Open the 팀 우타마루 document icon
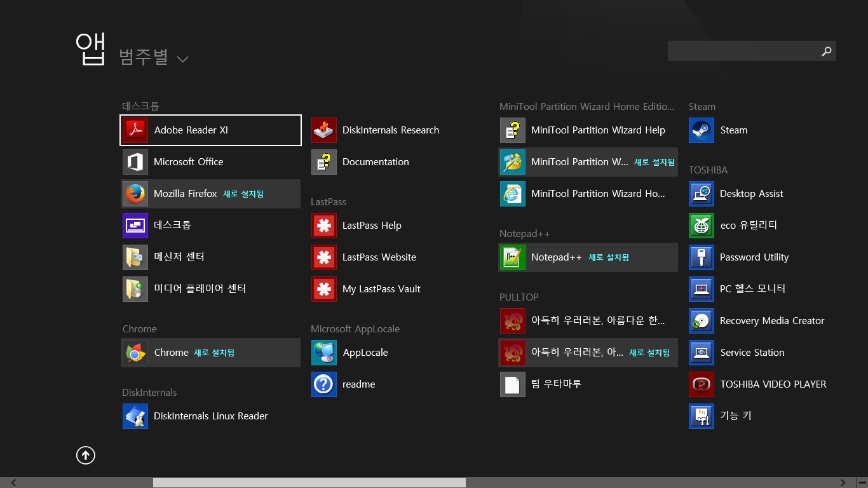868x488 pixels. (513, 384)
